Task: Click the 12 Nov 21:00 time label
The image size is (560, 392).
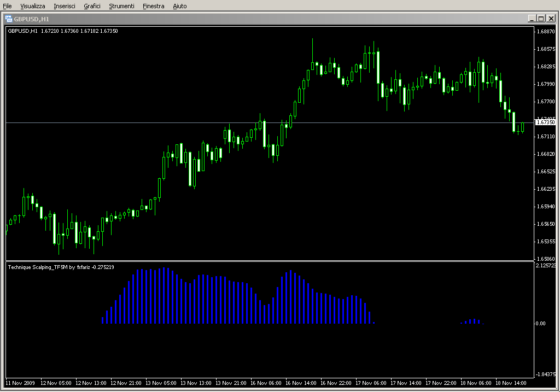Action: pos(126,383)
